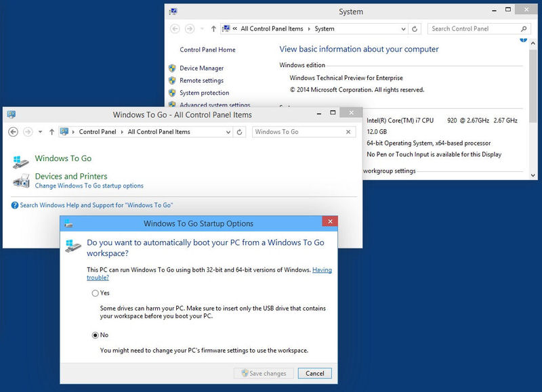Viewport: 542px width, 392px height.
Task: Click the Control Panel breadcrumb segment
Action: [98, 132]
